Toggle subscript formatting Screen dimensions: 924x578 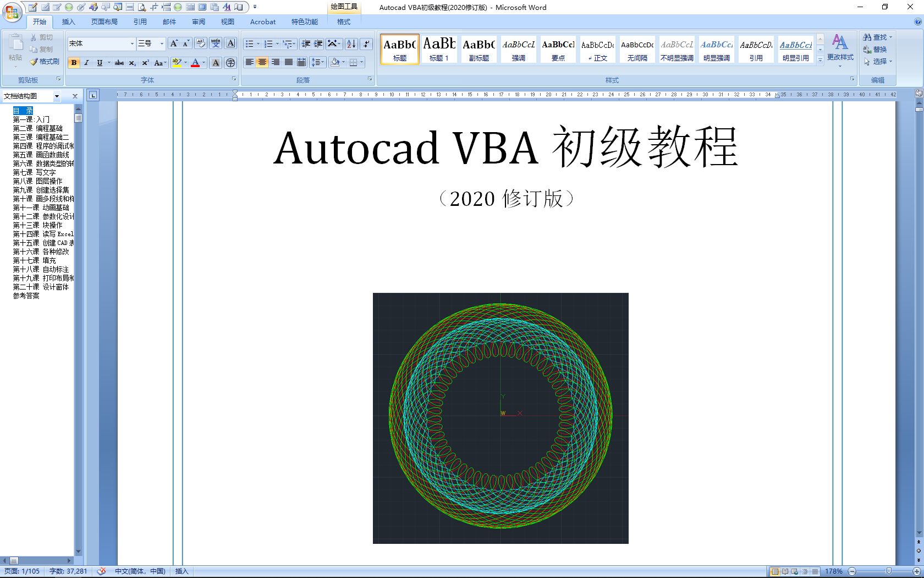[131, 62]
